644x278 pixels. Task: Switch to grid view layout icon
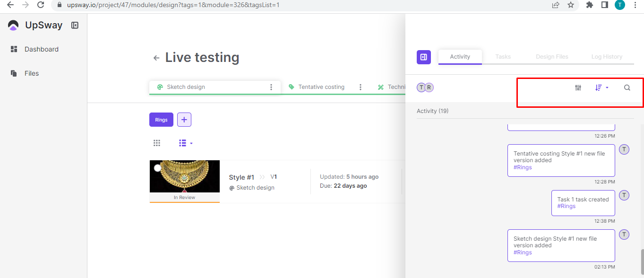pos(157,143)
